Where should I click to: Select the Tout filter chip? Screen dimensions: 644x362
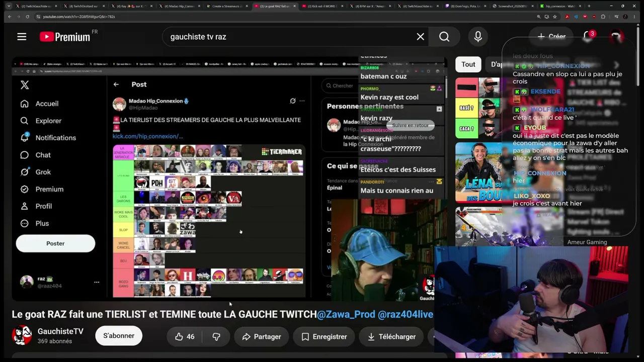click(x=468, y=64)
